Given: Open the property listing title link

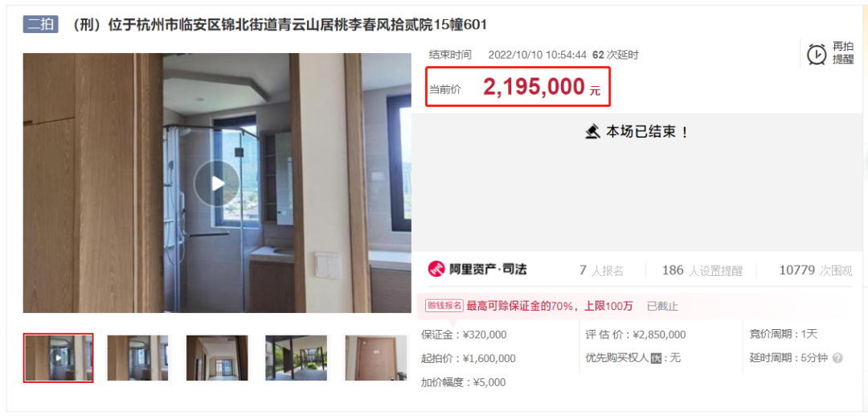Looking at the screenshot, I should click(x=276, y=25).
